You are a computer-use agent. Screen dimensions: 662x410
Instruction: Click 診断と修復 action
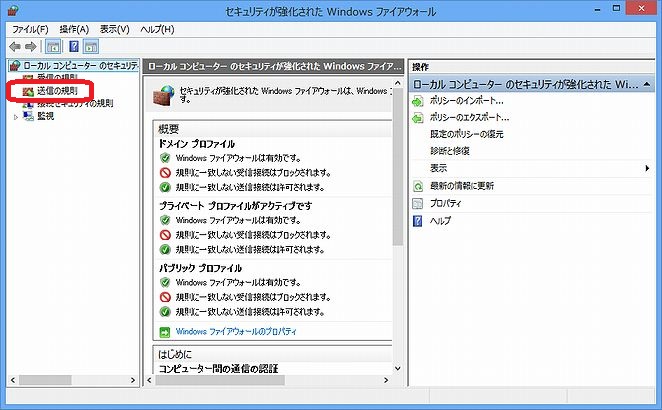point(450,151)
